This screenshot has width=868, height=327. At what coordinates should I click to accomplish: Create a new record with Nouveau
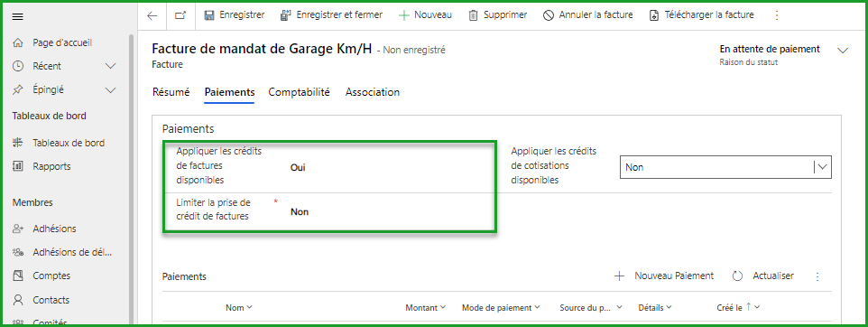[425, 15]
